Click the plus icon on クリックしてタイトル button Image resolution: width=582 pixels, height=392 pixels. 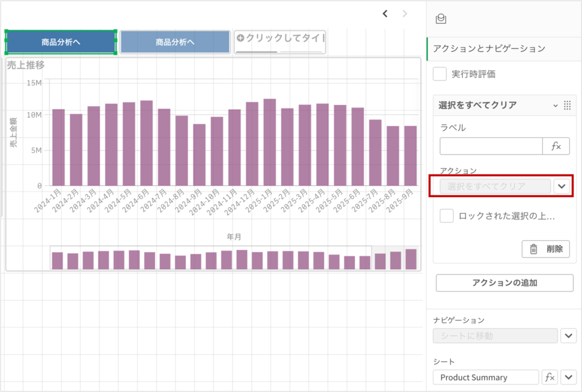[240, 38]
